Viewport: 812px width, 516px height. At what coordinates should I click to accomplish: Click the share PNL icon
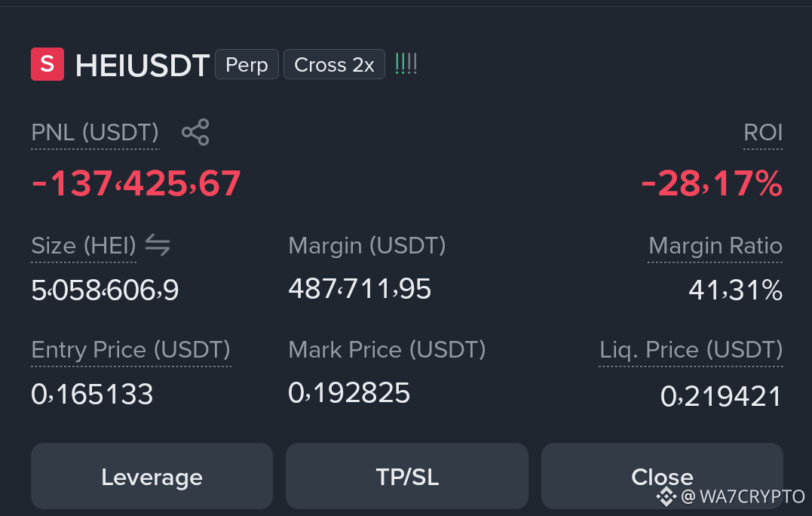pos(195,132)
